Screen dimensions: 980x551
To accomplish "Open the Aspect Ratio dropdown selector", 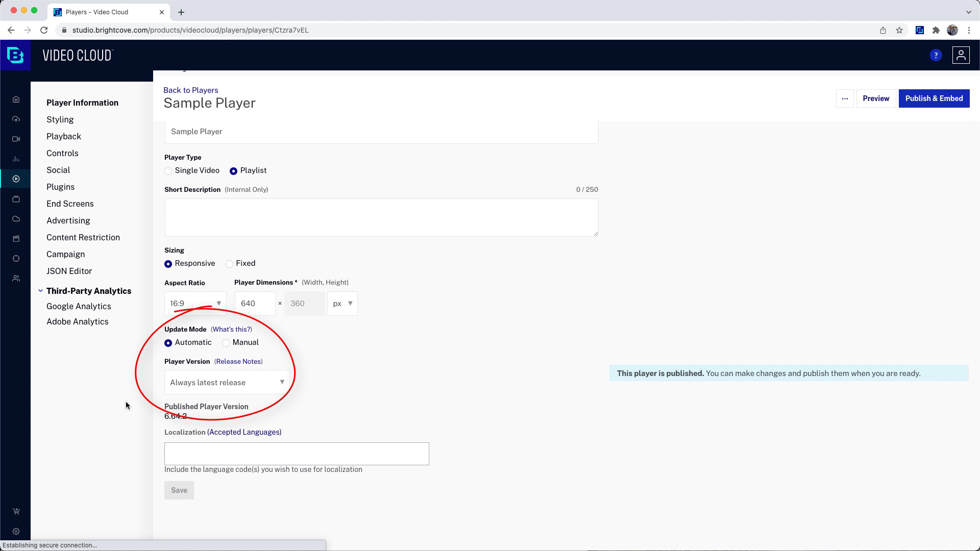I will (194, 304).
